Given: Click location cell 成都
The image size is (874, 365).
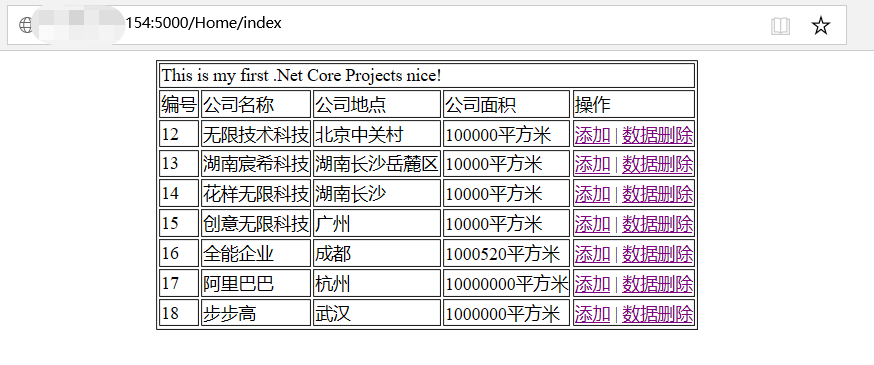Looking at the screenshot, I should [x=377, y=254].
